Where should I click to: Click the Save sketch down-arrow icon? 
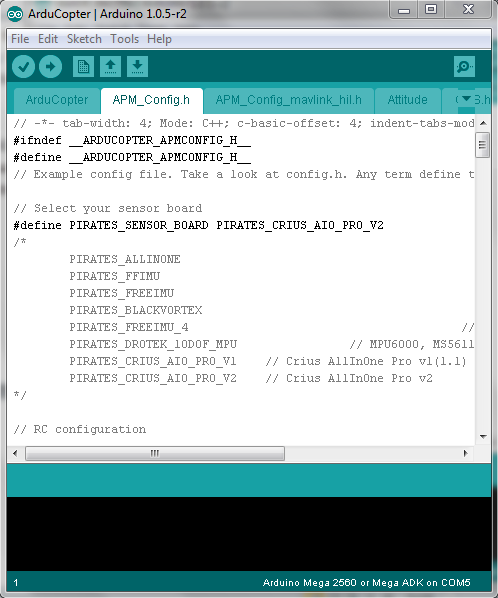coord(137,67)
